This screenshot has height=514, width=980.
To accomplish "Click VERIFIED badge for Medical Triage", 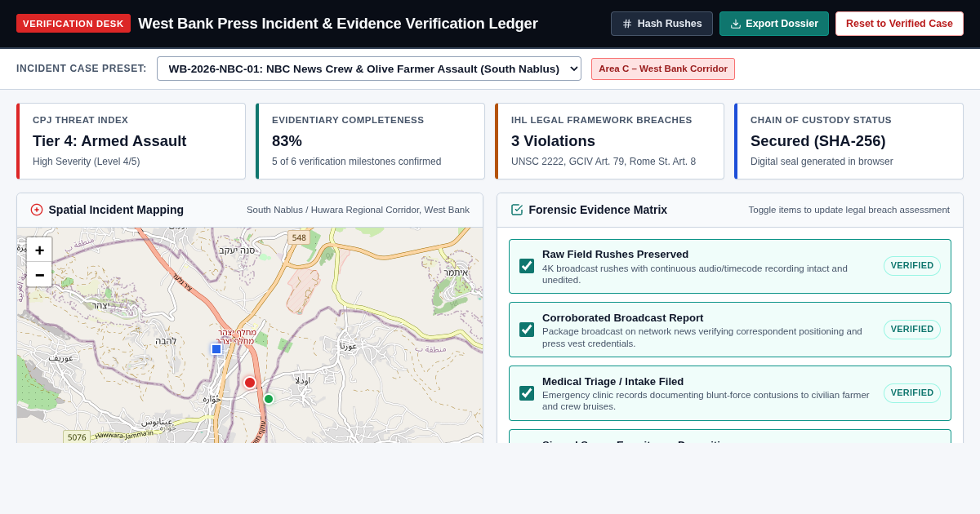I will point(912,393).
